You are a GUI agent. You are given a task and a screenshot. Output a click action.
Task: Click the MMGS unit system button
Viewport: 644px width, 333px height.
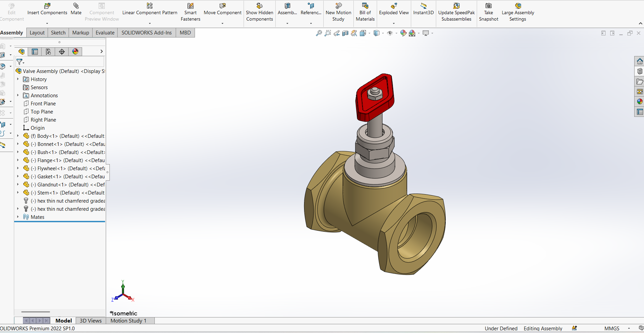click(612, 328)
